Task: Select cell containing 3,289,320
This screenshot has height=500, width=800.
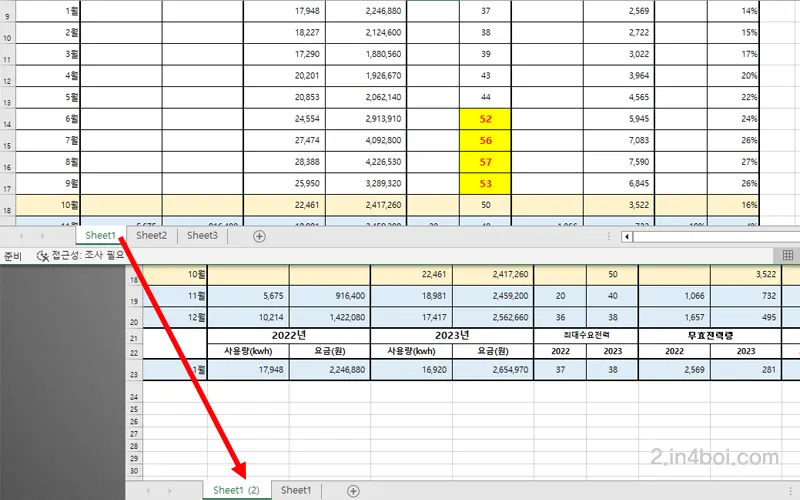Action: click(x=366, y=184)
